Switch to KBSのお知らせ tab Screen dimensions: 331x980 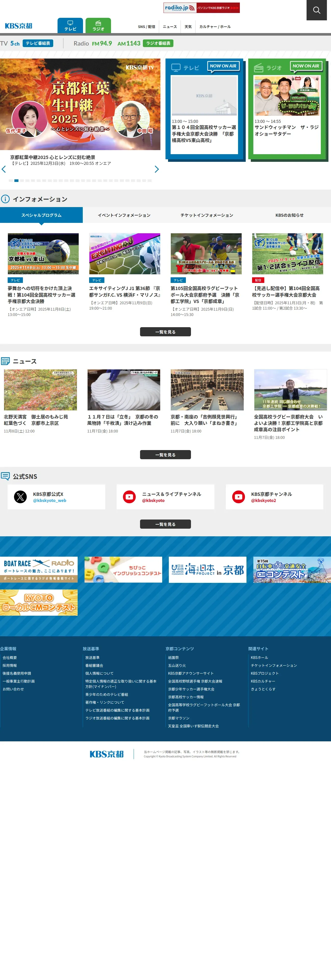[x=289, y=215]
